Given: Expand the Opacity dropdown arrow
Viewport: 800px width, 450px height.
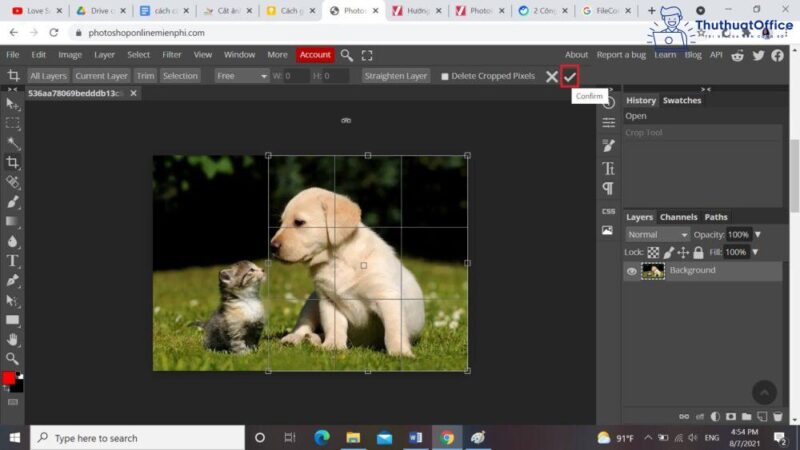Looking at the screenshot, I should (758, 235).
